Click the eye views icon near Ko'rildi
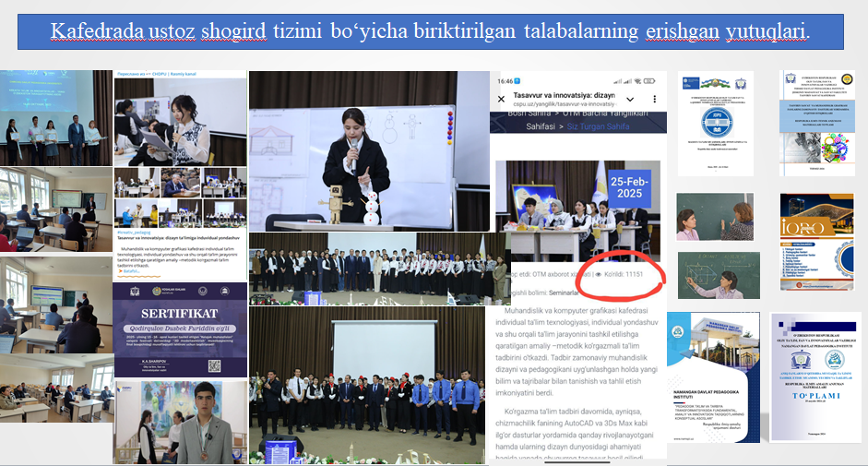The width and height of the screenshot is (868, 466). point(599,274)
